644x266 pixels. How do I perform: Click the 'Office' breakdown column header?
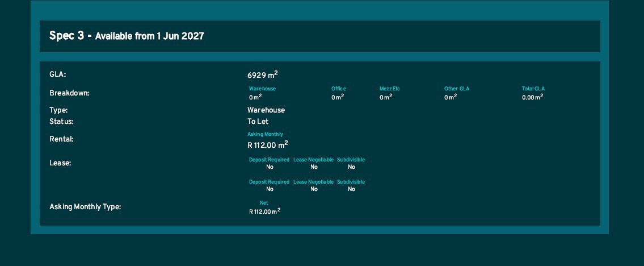[x=338, y=89]
